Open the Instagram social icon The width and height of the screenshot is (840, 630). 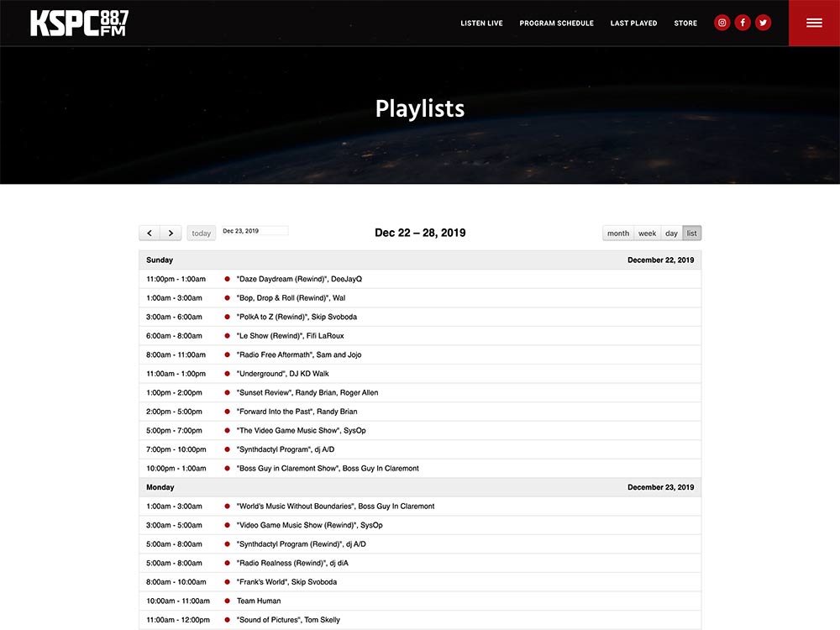(x=722, y=23)
